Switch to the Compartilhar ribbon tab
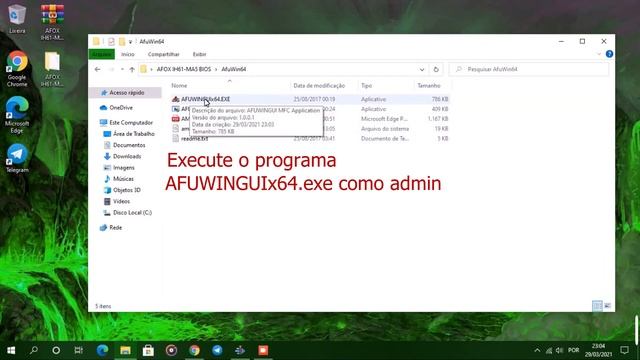Screen dimensions: 640x360 [x=164, y=54]
